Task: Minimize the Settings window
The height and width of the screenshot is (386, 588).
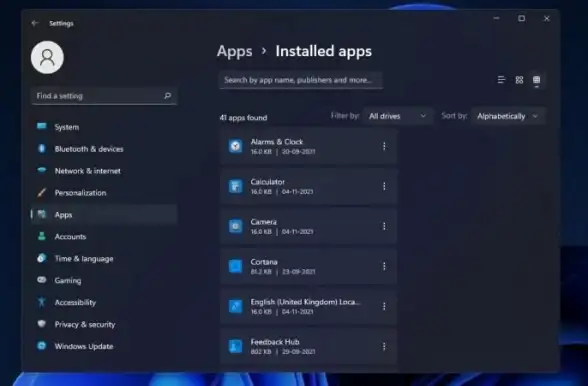Action: (496, 18)
